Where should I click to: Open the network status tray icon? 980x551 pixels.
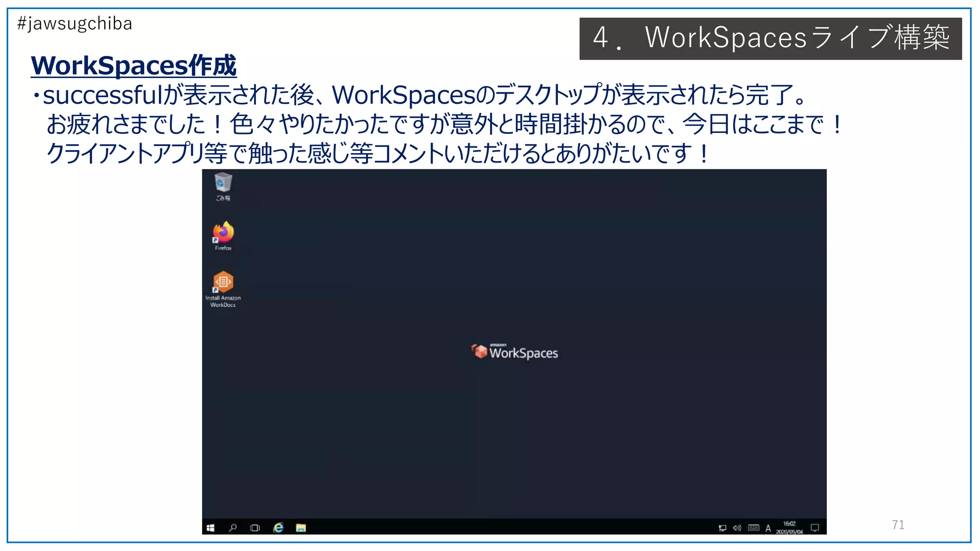pos(723,528)
